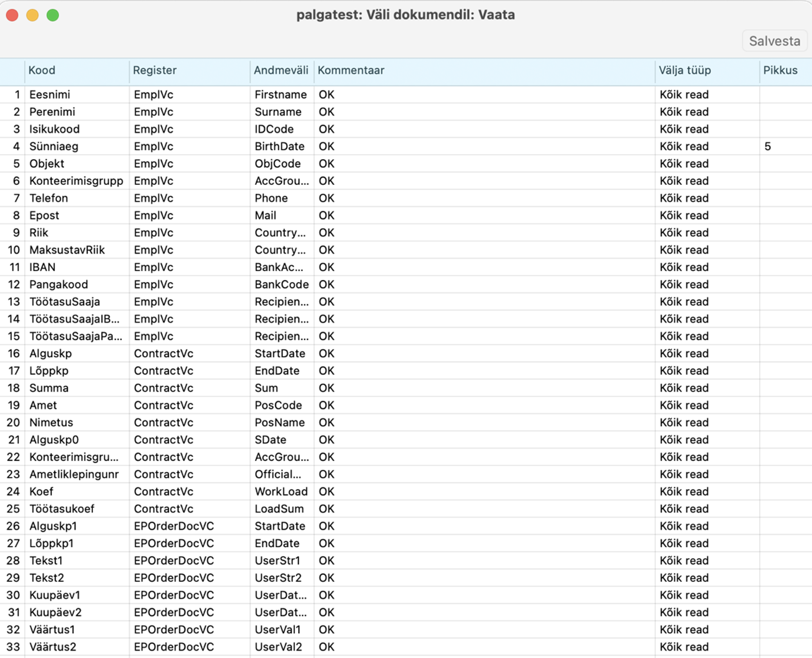This screenshot has width=812, height=658.
Task: Click the Summa code cell
Action: point(77,388)
